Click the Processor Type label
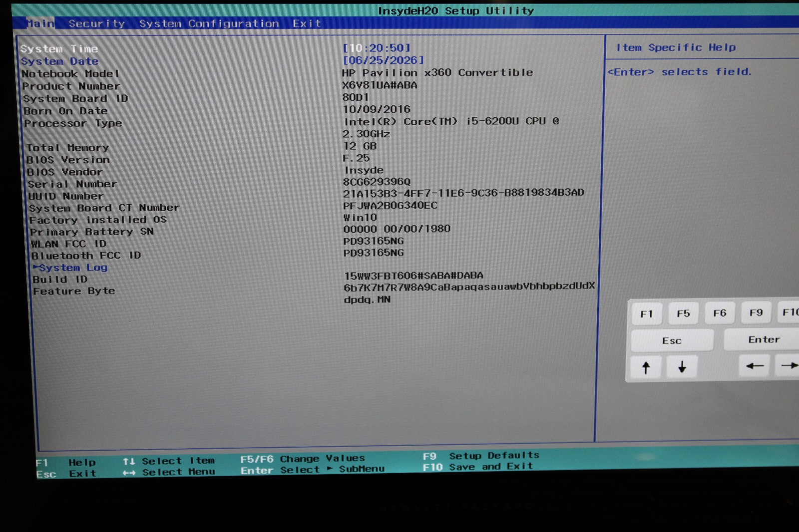The image size is (799, 532). (73, 123)
